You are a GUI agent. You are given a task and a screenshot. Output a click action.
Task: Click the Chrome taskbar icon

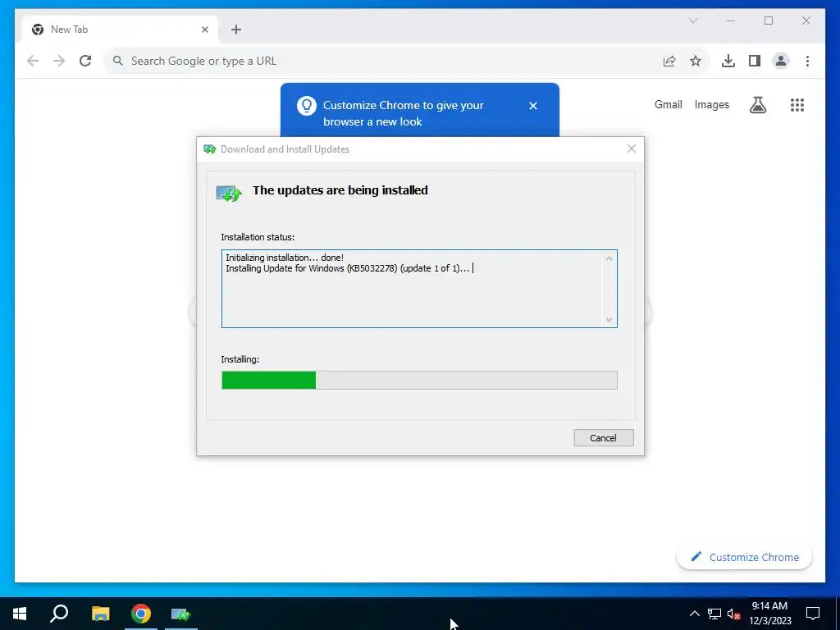tap(141, 614)
